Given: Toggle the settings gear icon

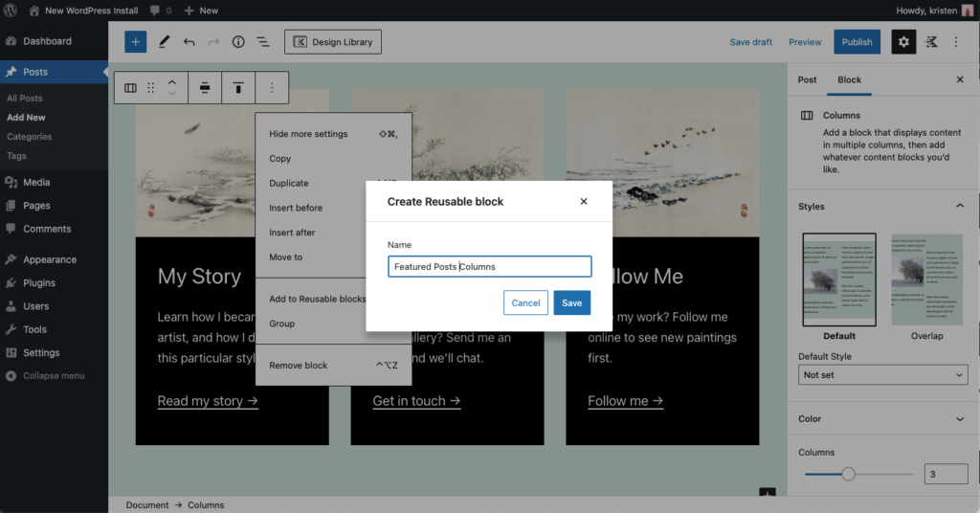Looking at the screenshot, I should pos(903,42).
